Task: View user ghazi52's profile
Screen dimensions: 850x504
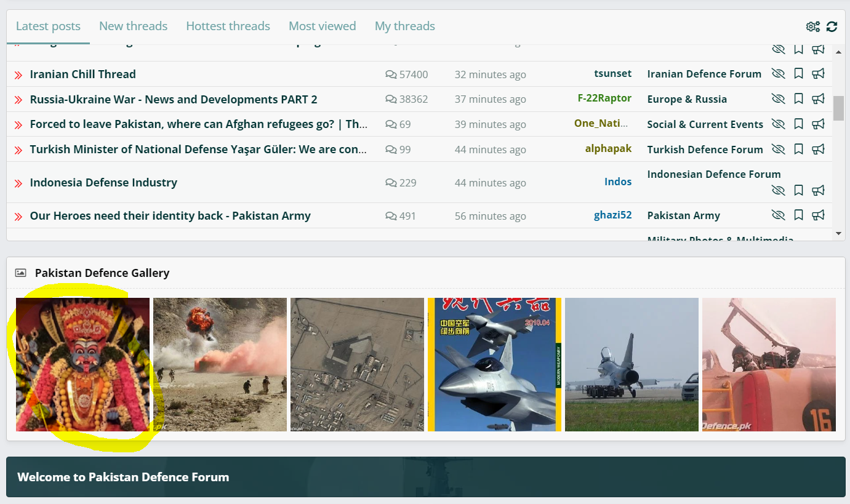Action: [613, 215]
